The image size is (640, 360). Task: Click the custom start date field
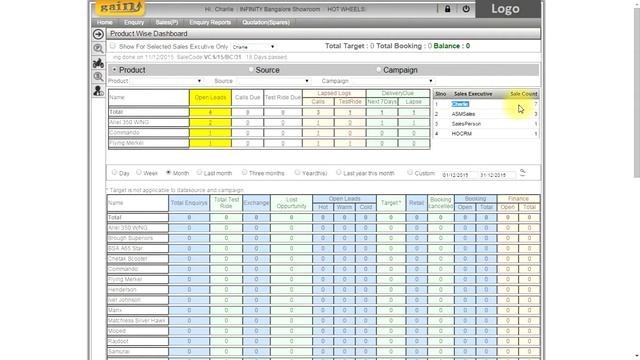pyautogui.click(x=458, y=175)
